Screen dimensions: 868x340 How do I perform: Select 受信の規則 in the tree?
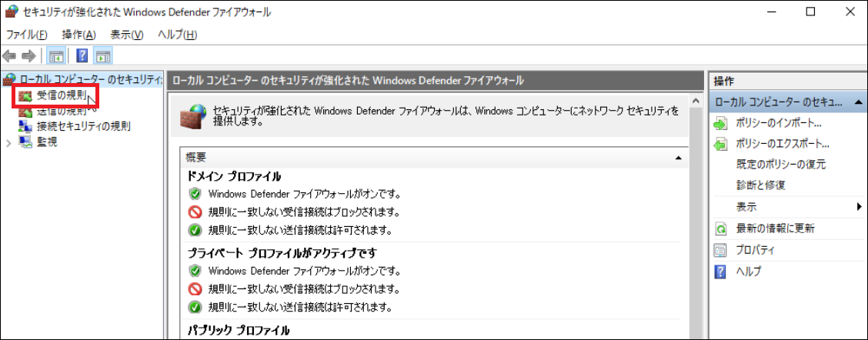point(62,96)
